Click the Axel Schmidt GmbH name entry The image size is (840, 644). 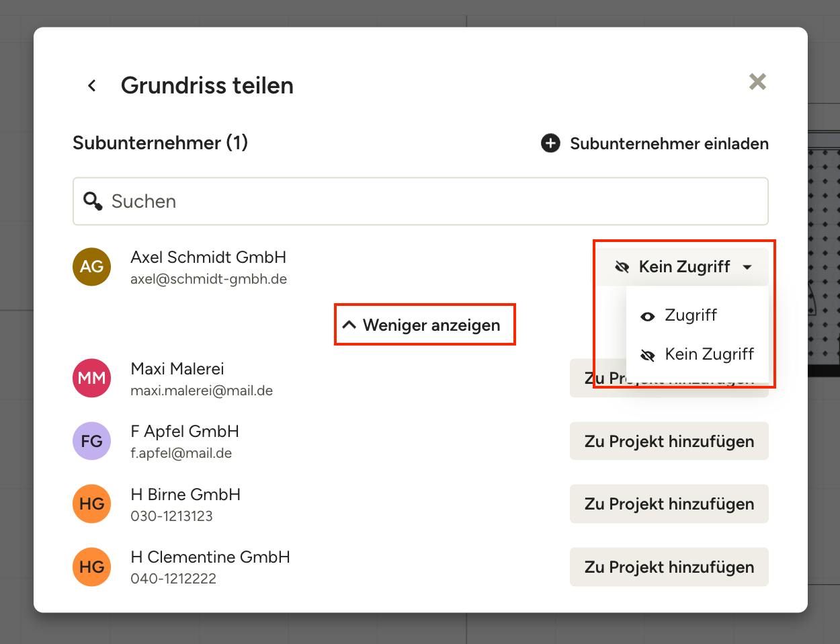click(x=208, y=257)
